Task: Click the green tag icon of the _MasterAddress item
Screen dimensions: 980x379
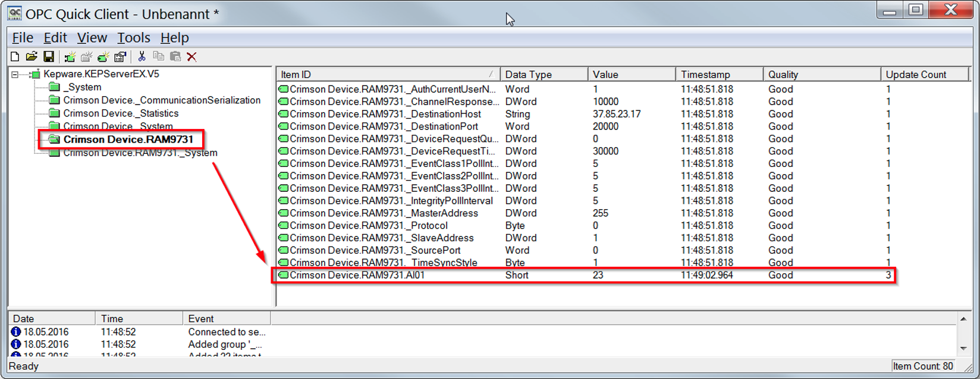Action: coord(284,213)
